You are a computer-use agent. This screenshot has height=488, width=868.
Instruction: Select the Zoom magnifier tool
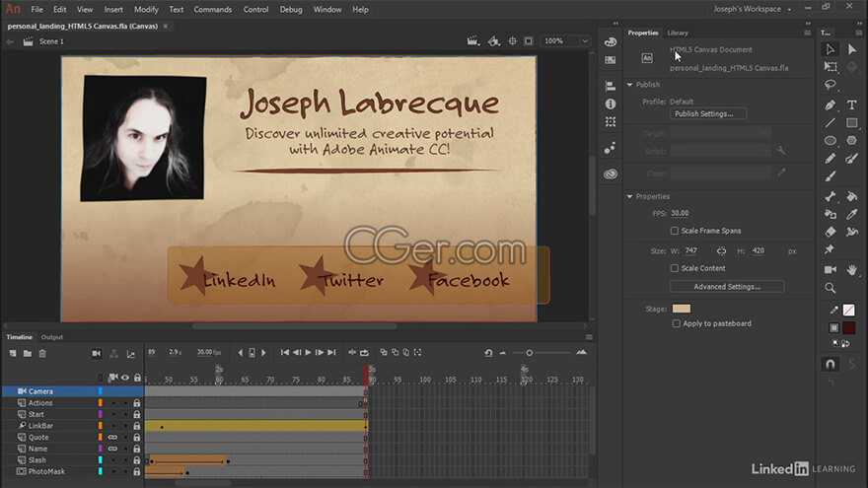[x=831, y=288]
